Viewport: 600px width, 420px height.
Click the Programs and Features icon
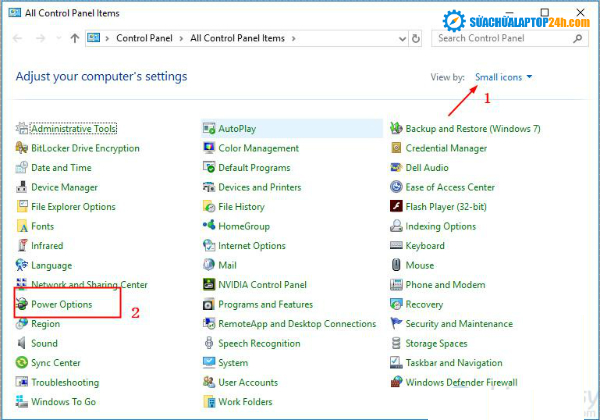click(x=209, y=304)
